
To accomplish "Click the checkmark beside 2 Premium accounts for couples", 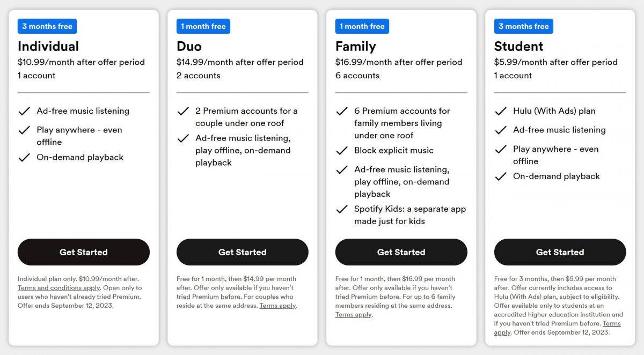I will (184, 111).
